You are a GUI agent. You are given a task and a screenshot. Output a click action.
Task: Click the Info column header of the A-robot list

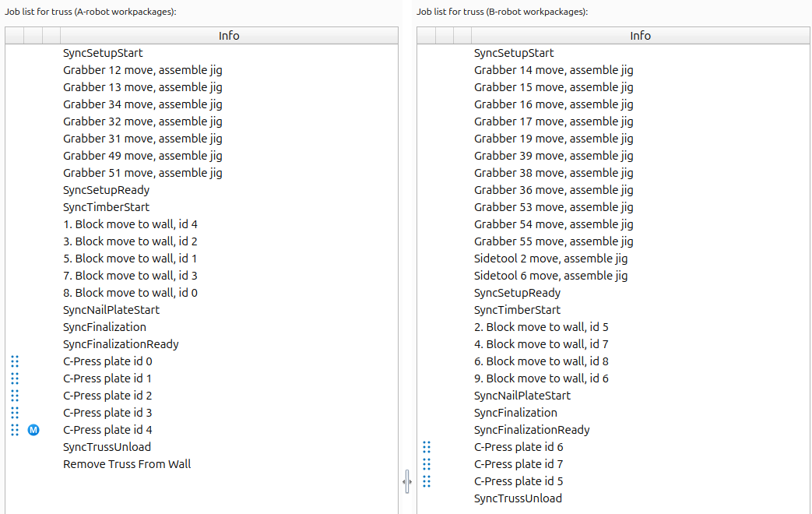228,35
